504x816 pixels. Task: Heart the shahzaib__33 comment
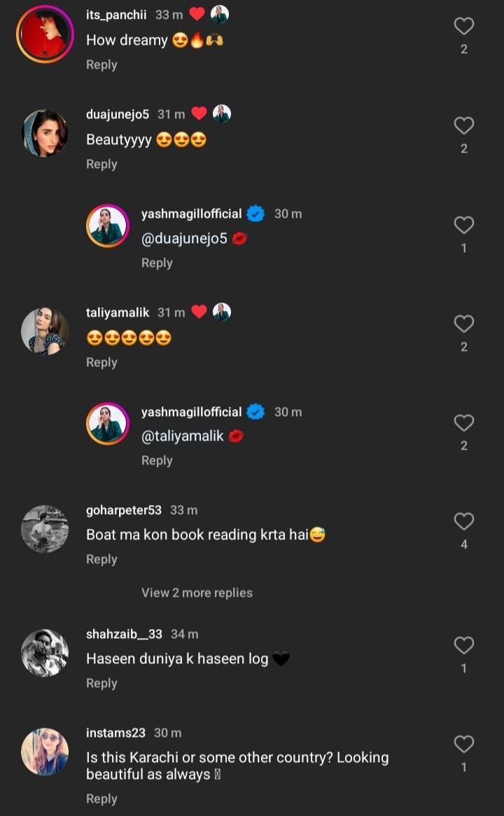point(463,646)
